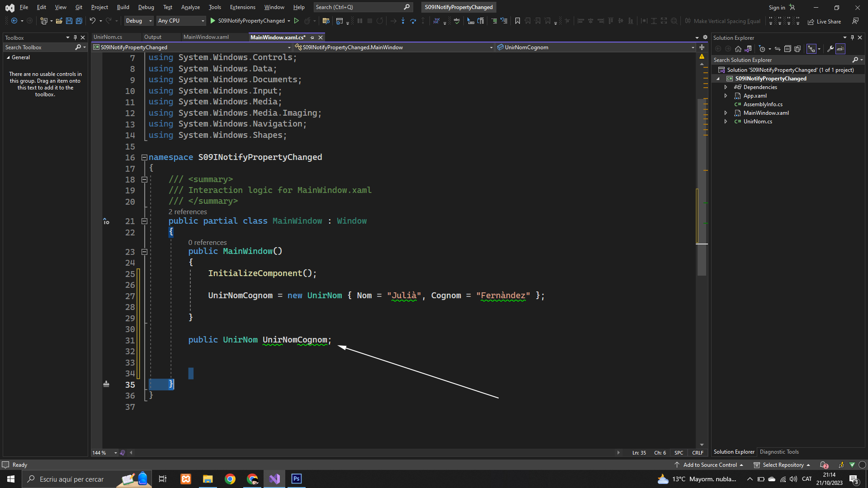Click Collapse All in Solution Explorer

pyautogui.click(x=787, y=49)
